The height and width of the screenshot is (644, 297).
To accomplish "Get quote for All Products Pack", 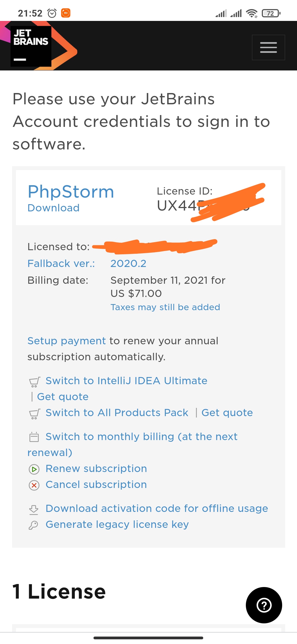I will click(x=227, y=413).
